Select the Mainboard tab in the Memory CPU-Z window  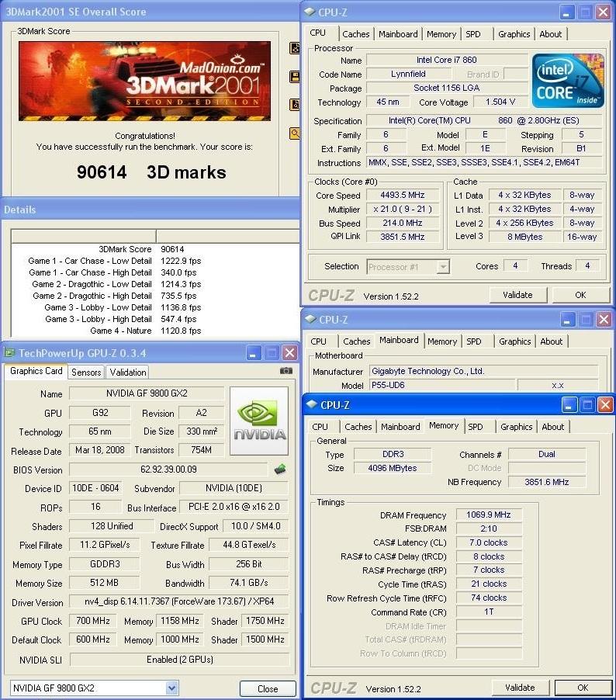click(x=400, y=427)
